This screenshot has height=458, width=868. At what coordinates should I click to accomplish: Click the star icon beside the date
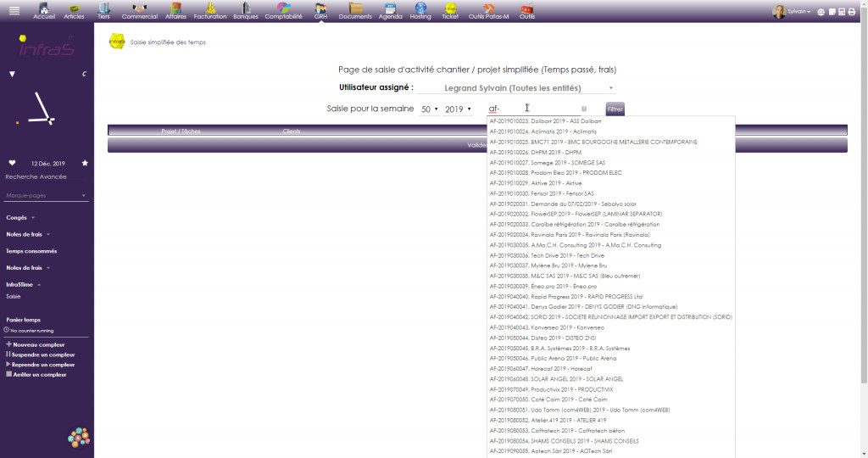85,163
